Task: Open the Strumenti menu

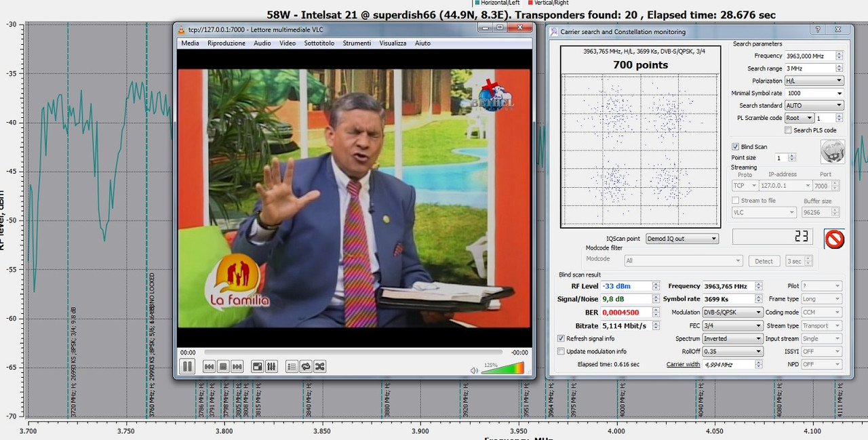Action: (x=357, y=43)
